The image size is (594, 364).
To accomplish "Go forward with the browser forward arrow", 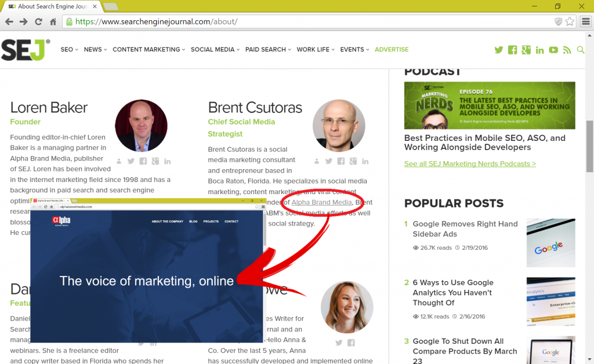I will point(23,22).
